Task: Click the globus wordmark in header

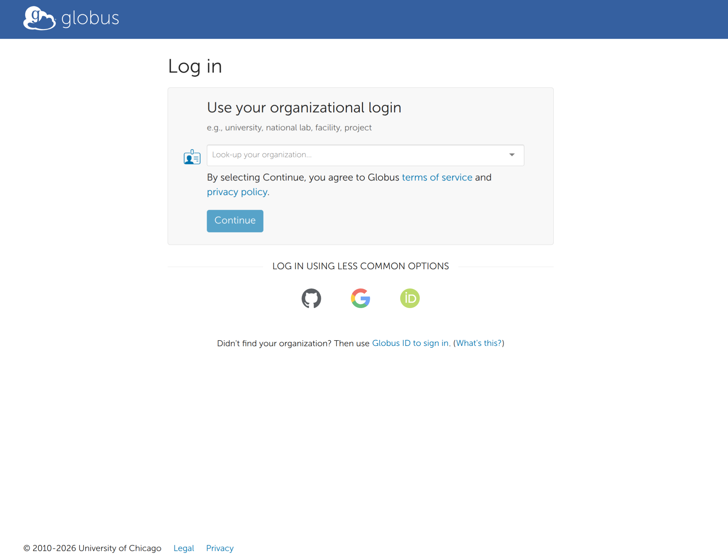Action: pos(90,19)
